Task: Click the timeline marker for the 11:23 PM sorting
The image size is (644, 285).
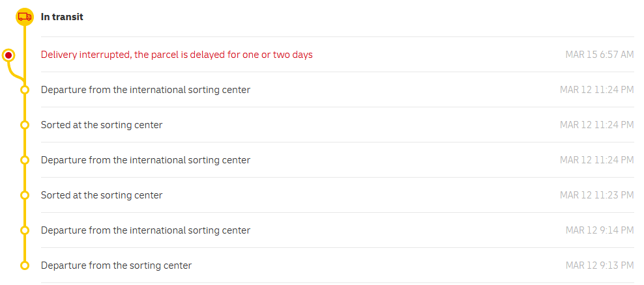Action: coord(25,195)
